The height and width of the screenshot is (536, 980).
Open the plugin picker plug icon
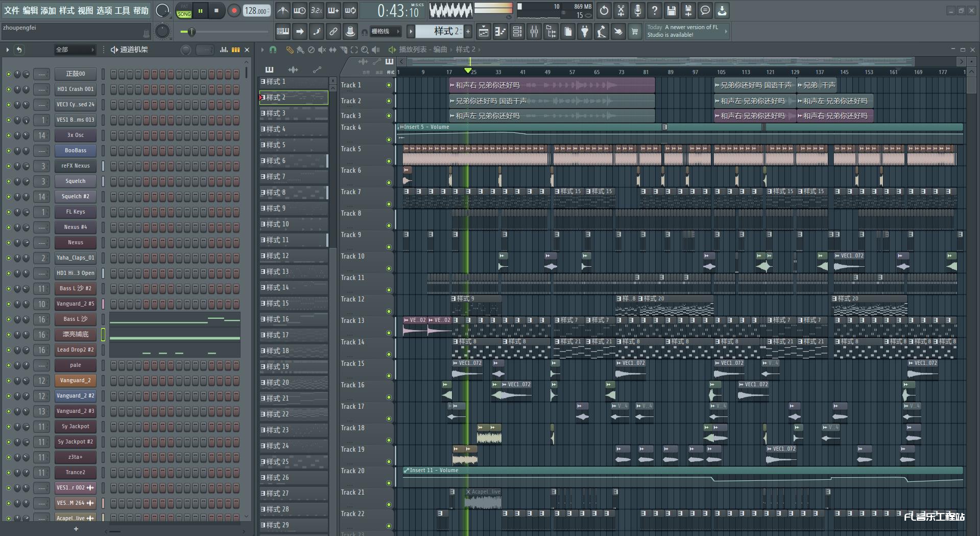point(585,32)
